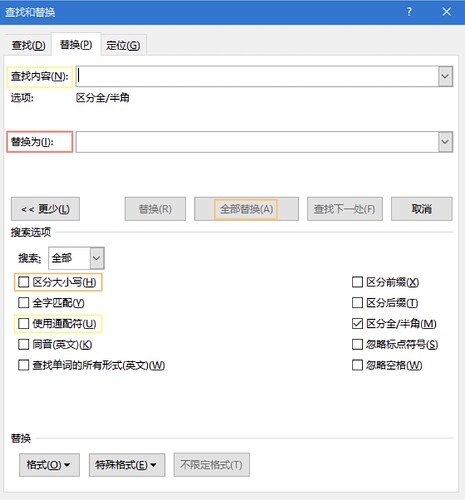The height and width of the screenshot is (500, 465).
Task: Switch to the 查找(D) tab
Action: click(28, 45)
